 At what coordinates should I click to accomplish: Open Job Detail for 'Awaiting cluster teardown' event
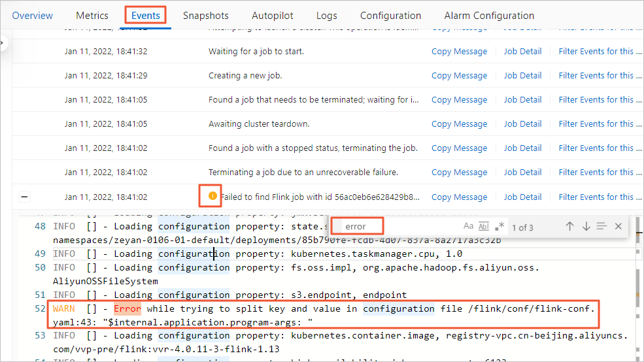click(522, 124)
